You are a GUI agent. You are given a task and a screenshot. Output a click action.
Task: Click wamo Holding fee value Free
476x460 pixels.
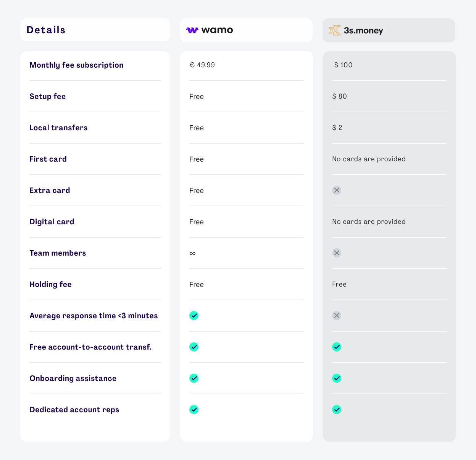pyautogui.click(x=197, y=285)
